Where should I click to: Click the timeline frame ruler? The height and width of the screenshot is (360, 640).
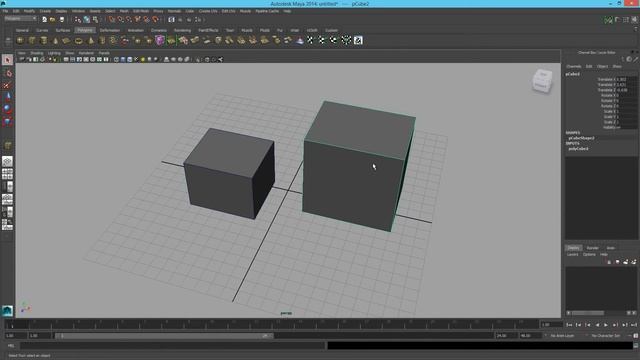(x=271, y=325)
